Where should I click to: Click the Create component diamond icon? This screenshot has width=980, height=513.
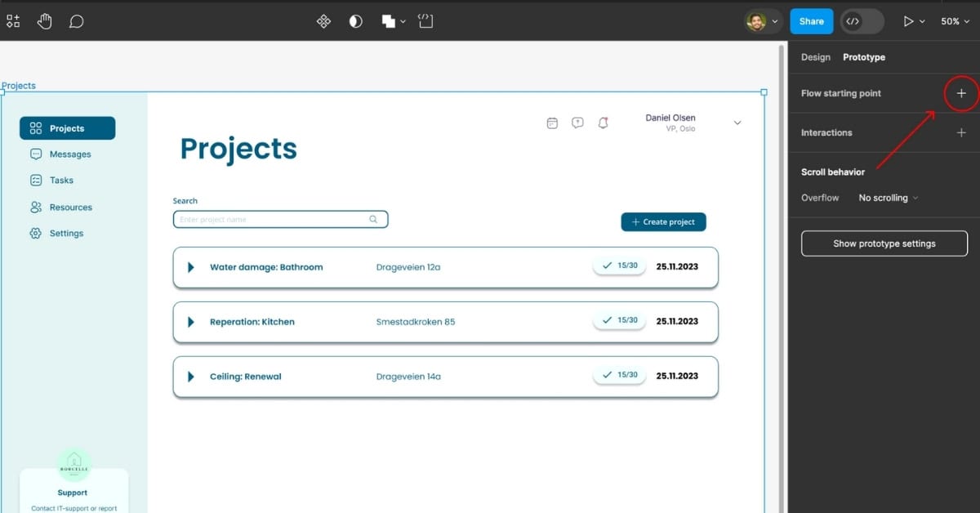coord(323,20)
